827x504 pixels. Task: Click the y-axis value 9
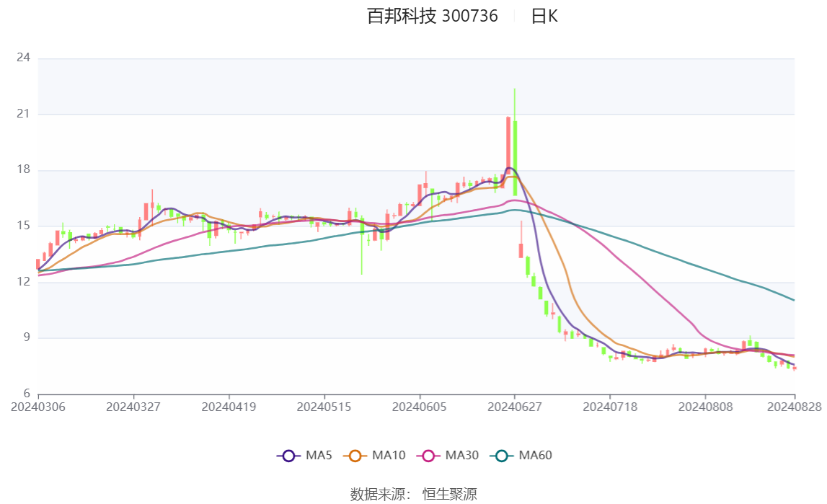[x=27, y=337]
